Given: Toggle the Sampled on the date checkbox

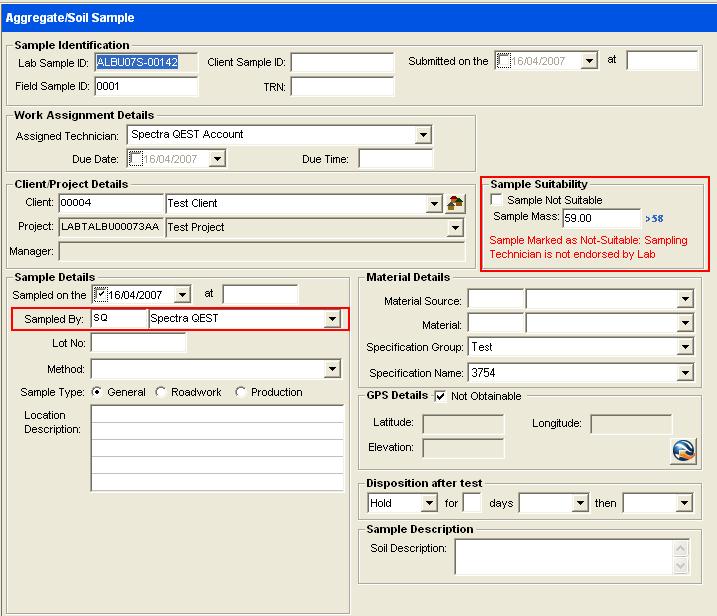Looking at the screenshot, I should (x=100, y=294).
